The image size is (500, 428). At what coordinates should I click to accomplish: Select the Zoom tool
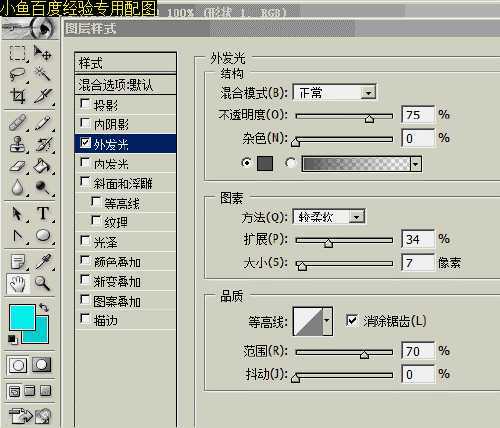tap(42, 284)
